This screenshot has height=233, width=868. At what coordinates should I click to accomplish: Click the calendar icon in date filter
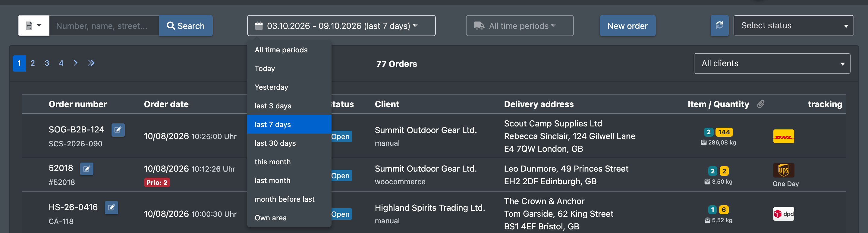point(259,26)
